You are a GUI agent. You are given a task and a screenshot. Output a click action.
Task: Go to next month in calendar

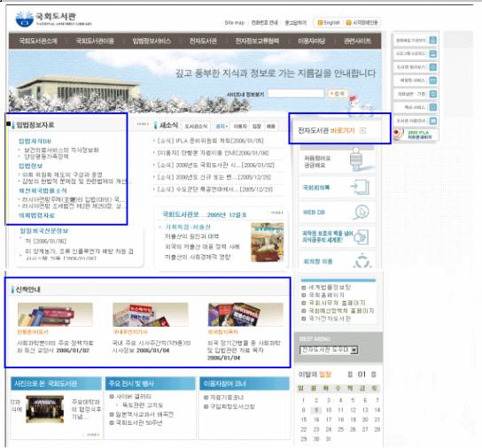[374, 375]
